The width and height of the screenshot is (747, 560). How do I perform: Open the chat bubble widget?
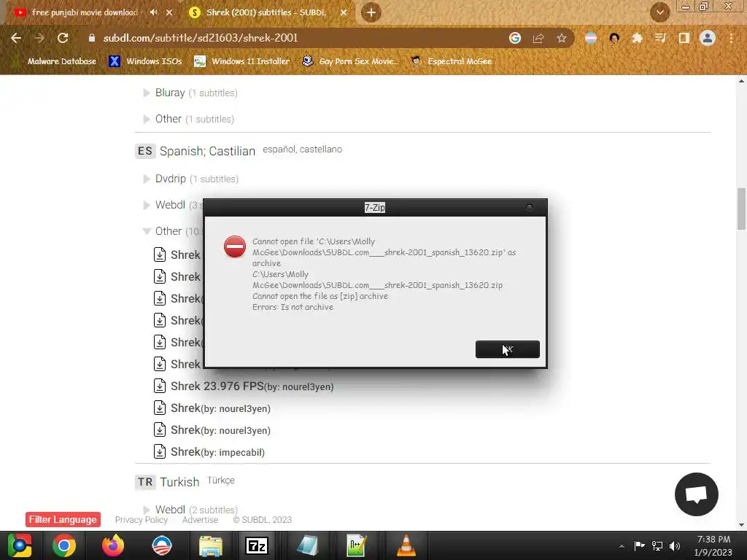click(x=696, y=494)
